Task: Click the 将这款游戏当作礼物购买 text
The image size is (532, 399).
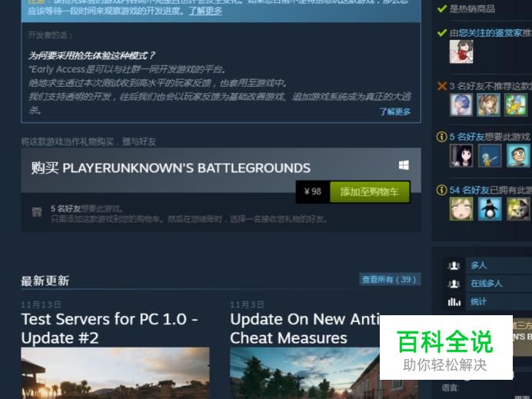Action: pos(88,141)
